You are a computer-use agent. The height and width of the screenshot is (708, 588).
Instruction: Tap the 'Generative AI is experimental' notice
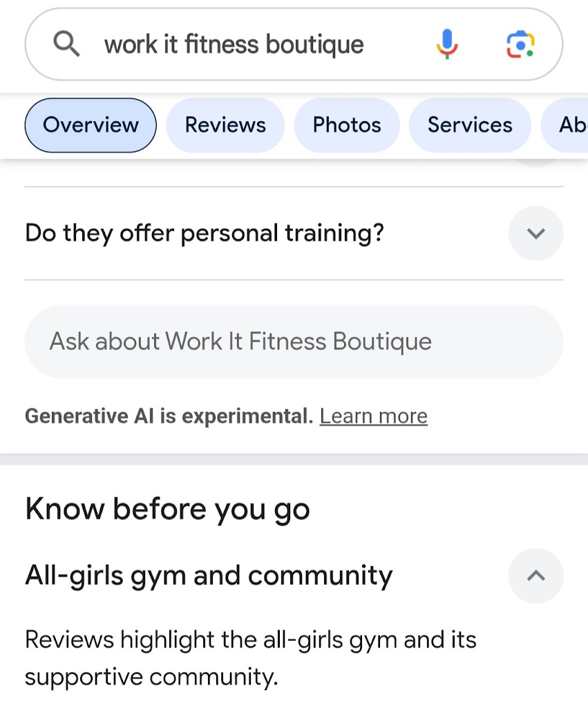tap(169, 416)
